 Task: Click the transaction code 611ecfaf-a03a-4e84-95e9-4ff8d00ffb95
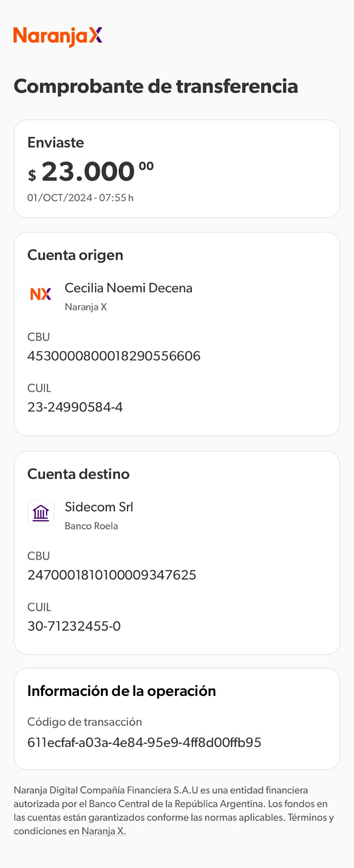[x=144, y=742]
